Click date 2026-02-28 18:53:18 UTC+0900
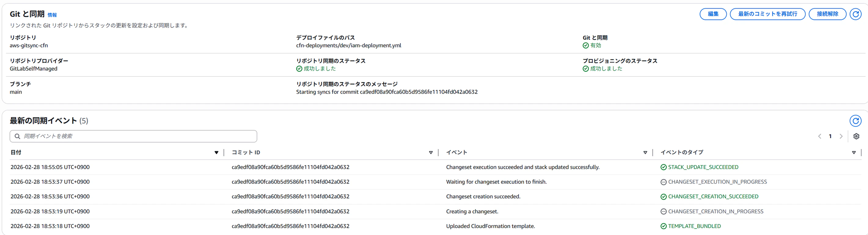Viewport: 868px width, 235px height. pyautogui.click(x=50, y=226)
